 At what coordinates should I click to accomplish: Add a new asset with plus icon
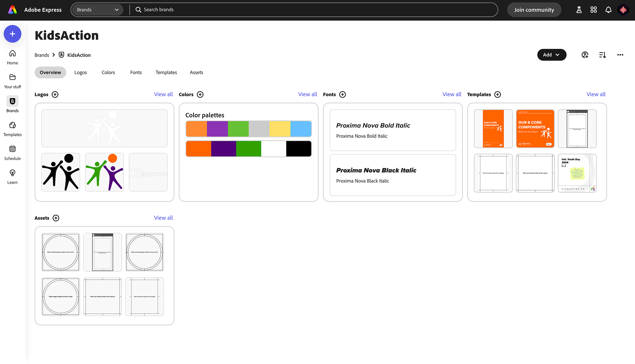coord(56,218)
